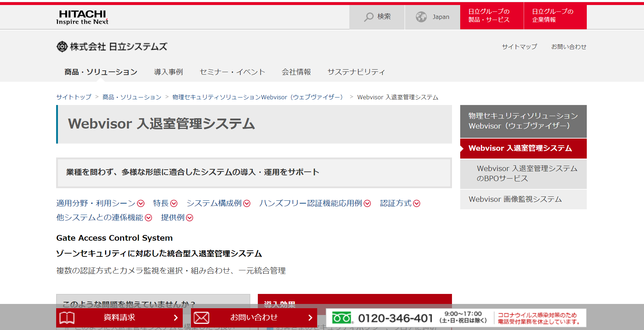
Task: Select sidebar Webvisor 入退室管理システム item
Action: [523, 148]
